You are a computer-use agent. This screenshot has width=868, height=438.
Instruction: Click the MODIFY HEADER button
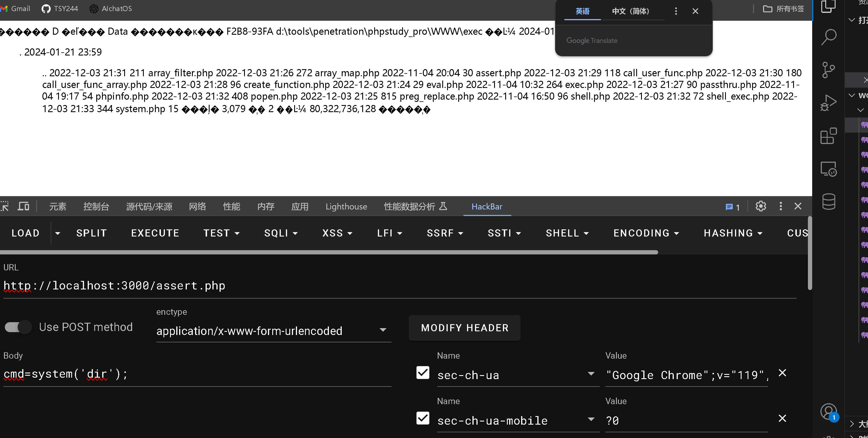click(x=464, y=328)
